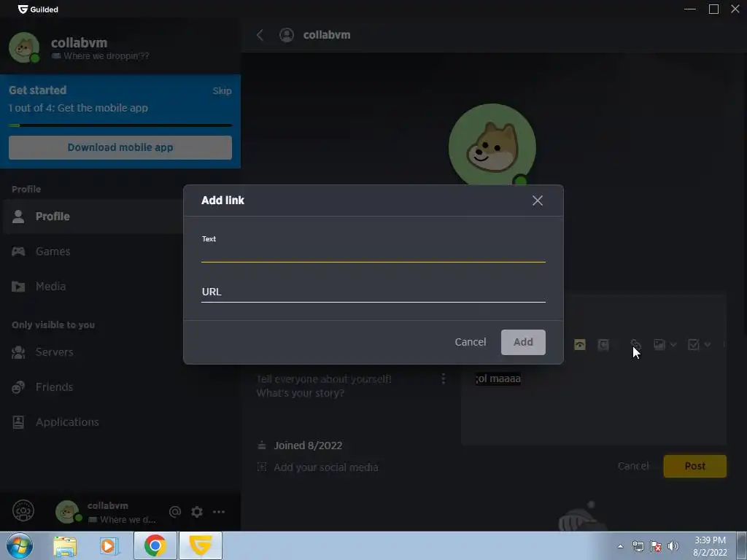Click the plus icon by Add your social media
Screen dimensions: 747x560
pyautogui.click(x=262, y=467)
